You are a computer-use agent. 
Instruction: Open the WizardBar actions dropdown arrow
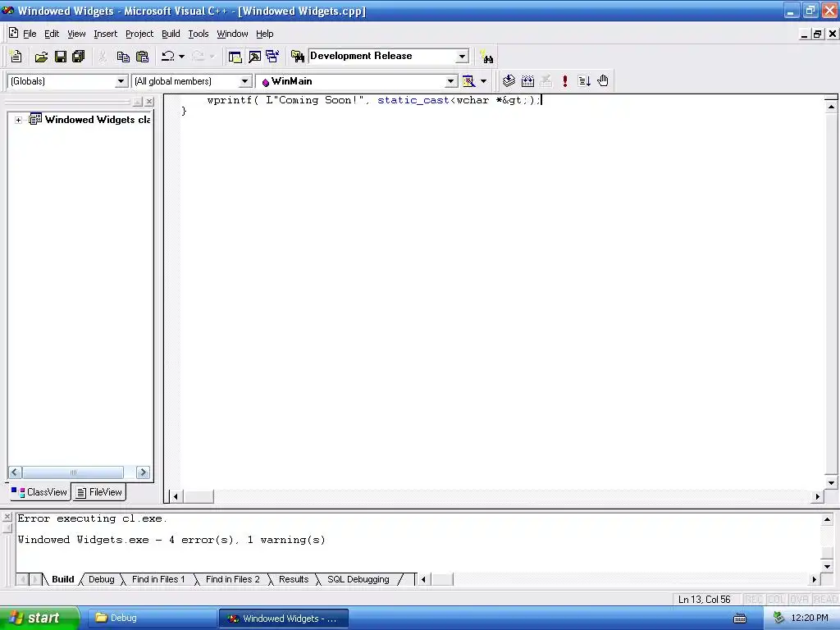[483, 81]
